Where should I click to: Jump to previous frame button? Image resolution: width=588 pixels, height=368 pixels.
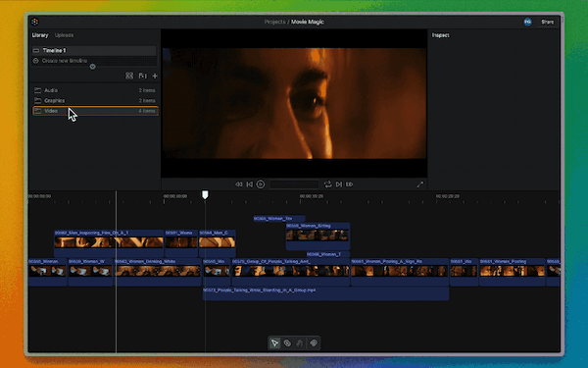(249, 184)
